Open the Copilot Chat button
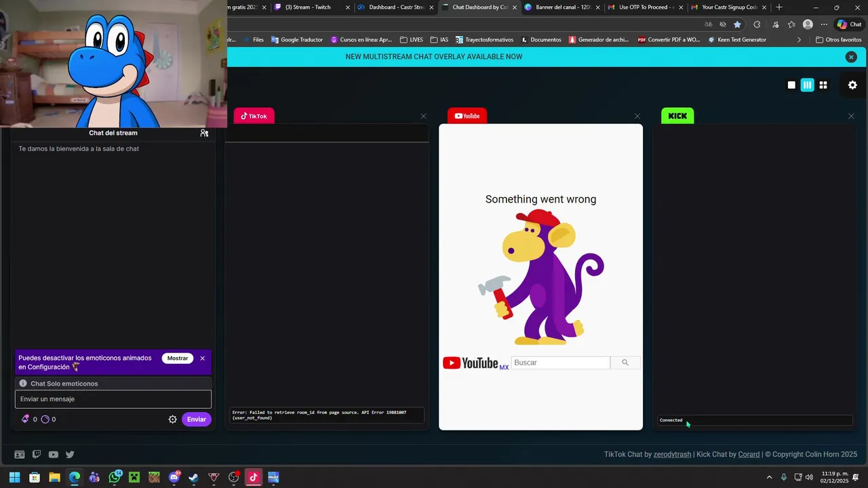868x488 pixels. click(x=849, y=24)
